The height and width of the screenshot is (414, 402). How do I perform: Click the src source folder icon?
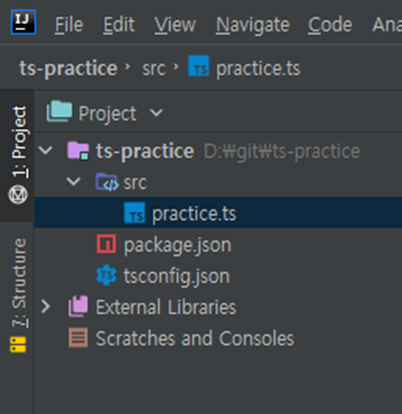tap(107, 182)
